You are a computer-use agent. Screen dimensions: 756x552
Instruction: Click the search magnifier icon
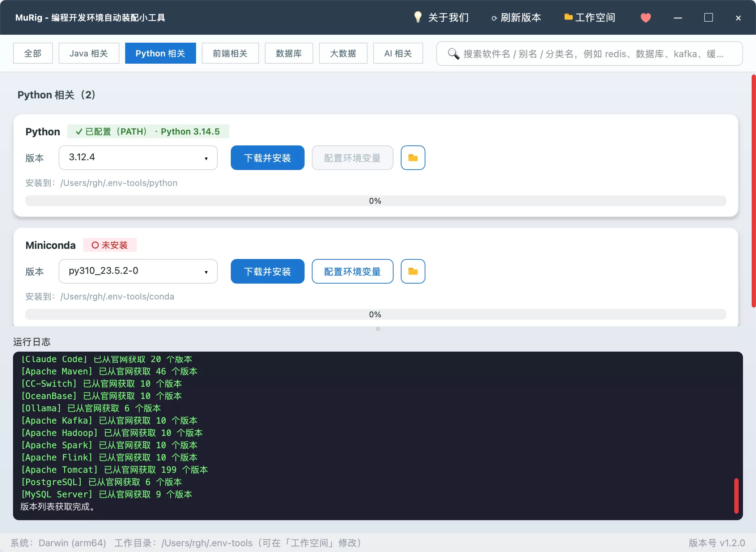coord(453,54)
